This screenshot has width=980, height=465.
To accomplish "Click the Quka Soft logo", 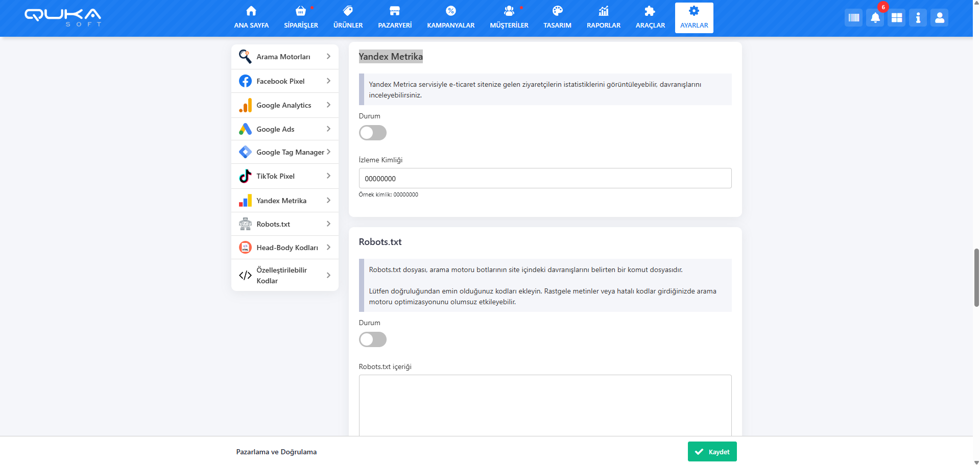I will point(63,17).
